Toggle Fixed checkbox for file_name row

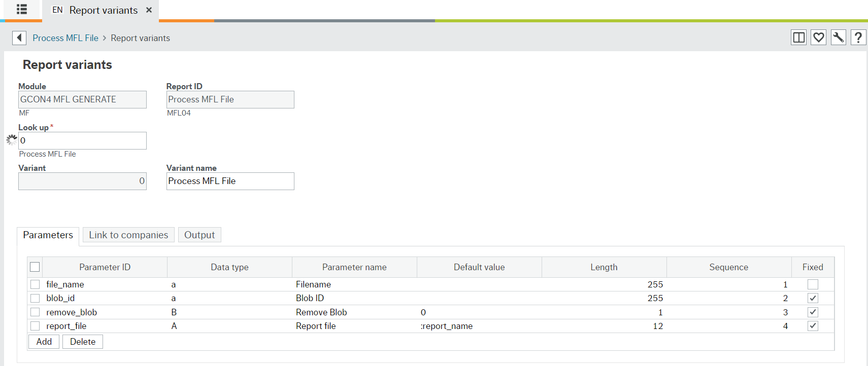coord(813,284)
